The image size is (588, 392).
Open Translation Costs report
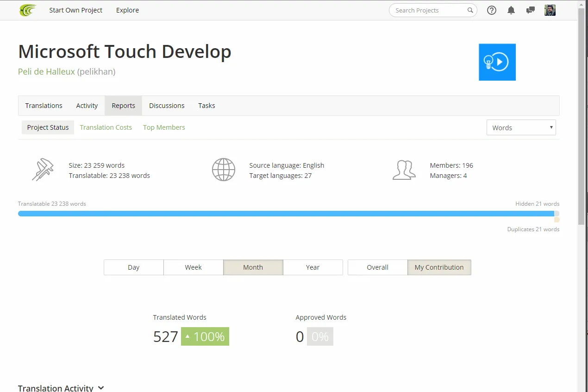106,127
